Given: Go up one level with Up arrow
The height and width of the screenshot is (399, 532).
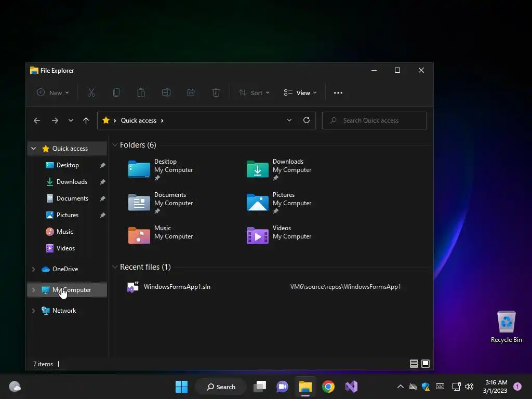Looking at the screenshot, I should point(86,121).
